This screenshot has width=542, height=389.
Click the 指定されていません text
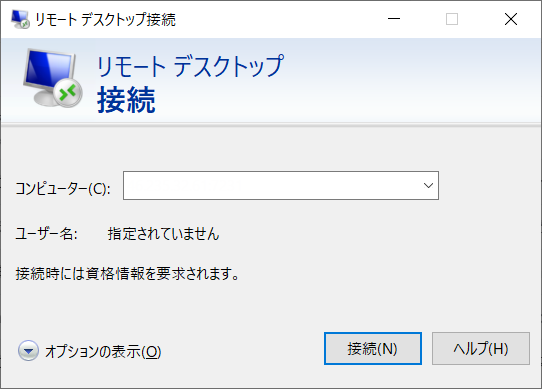pyautogui.click(x=163, y=234)
